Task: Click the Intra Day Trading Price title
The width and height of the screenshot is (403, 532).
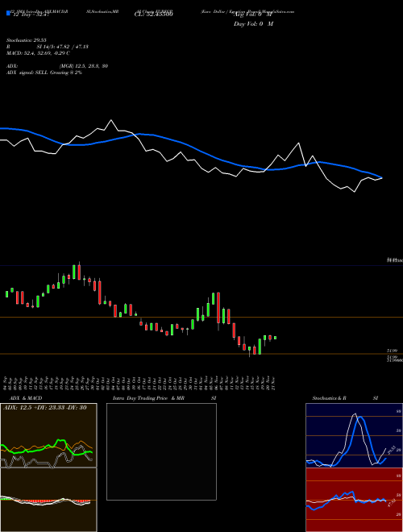Action: (140, 398)
